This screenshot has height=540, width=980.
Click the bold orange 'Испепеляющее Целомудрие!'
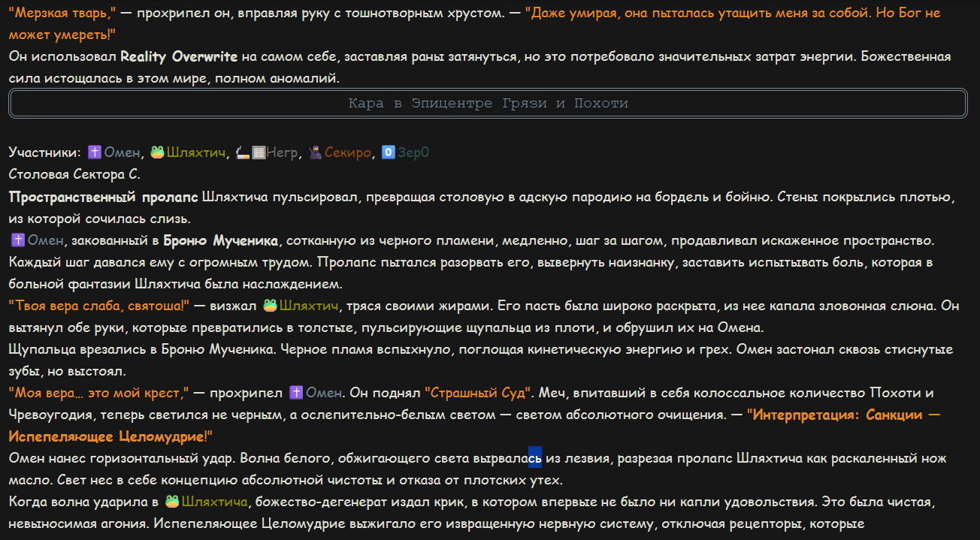(x=111, y=436)
